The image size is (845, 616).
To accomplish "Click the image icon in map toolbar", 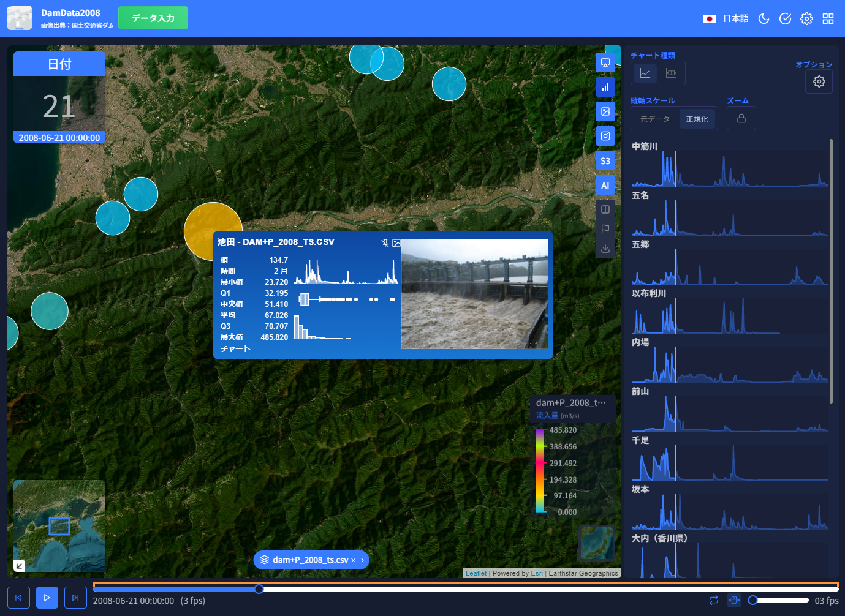I will (x=605, y=111).
